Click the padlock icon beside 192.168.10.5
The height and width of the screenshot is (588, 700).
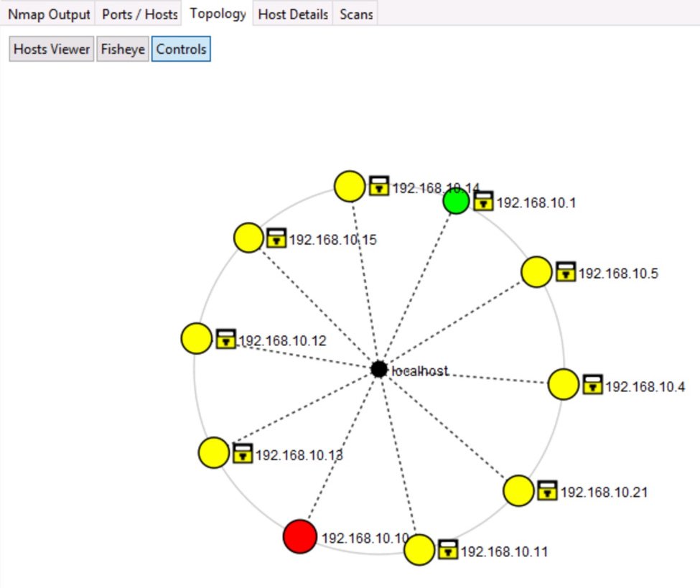click(566, 272)
